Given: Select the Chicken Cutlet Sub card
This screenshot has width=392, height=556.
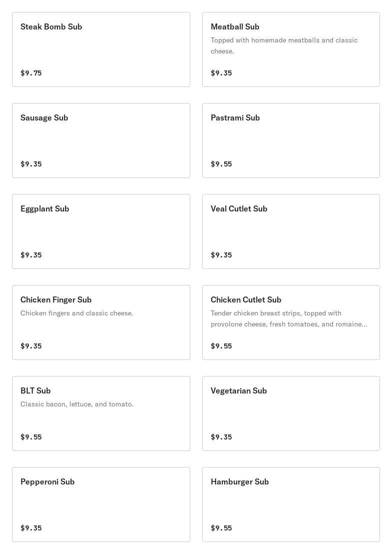Looking at the screenshot, I should point(291,322).
